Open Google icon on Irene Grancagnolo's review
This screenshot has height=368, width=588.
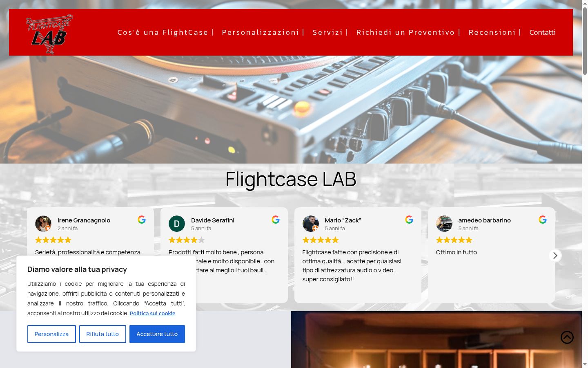point(142,220)
